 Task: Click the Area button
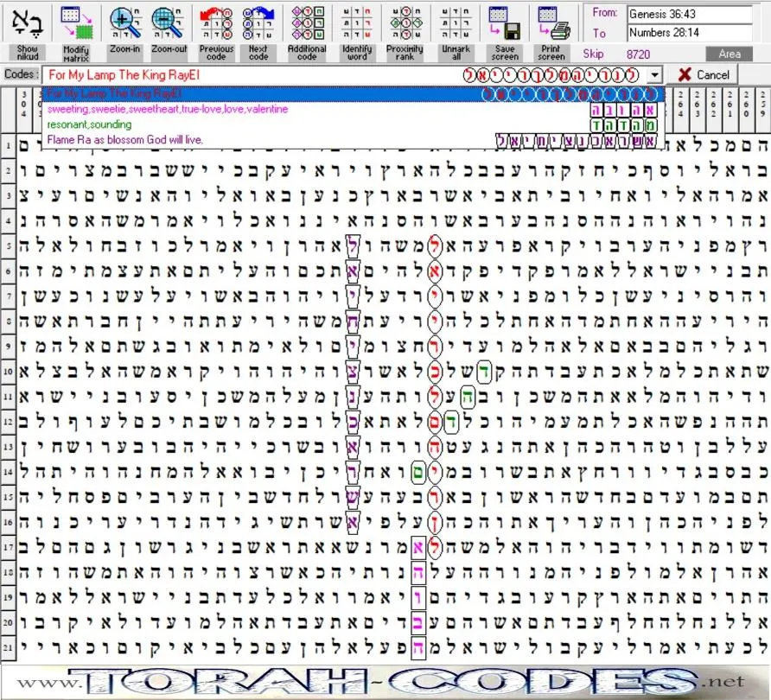point(730,54)
